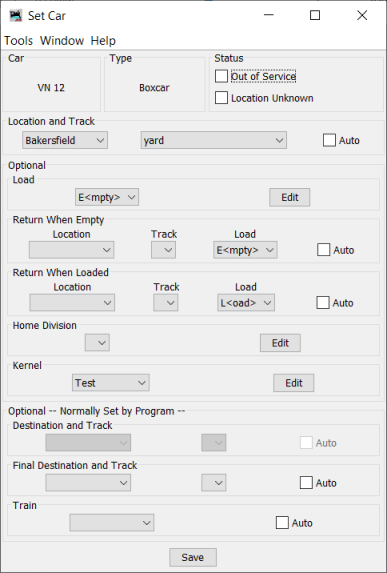The height and width of the screenshot is (573, 387).
Task: Open the Tools menu
Action: tap(18, 41)
